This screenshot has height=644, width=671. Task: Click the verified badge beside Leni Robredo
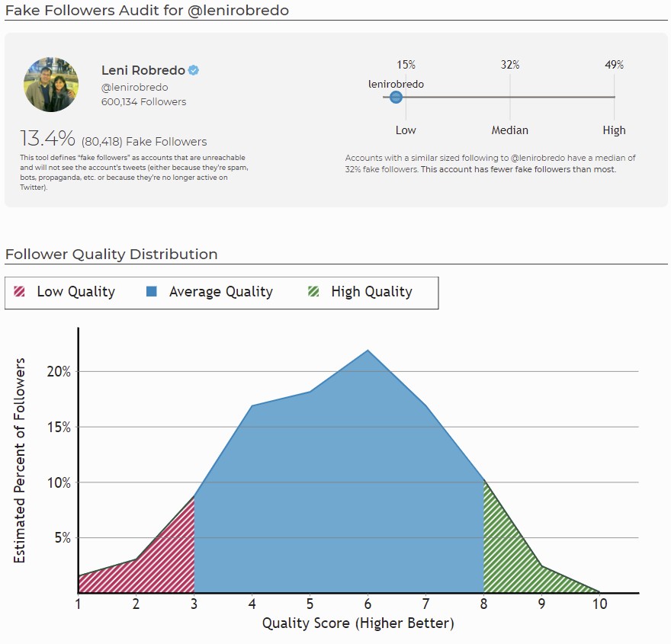[x=194, y=70]
